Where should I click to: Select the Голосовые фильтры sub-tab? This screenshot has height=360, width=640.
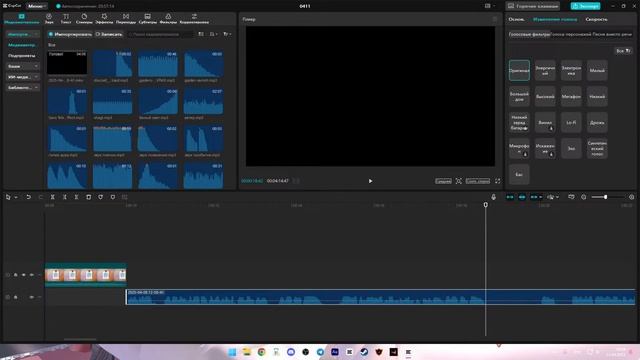(x=529, y=34)
